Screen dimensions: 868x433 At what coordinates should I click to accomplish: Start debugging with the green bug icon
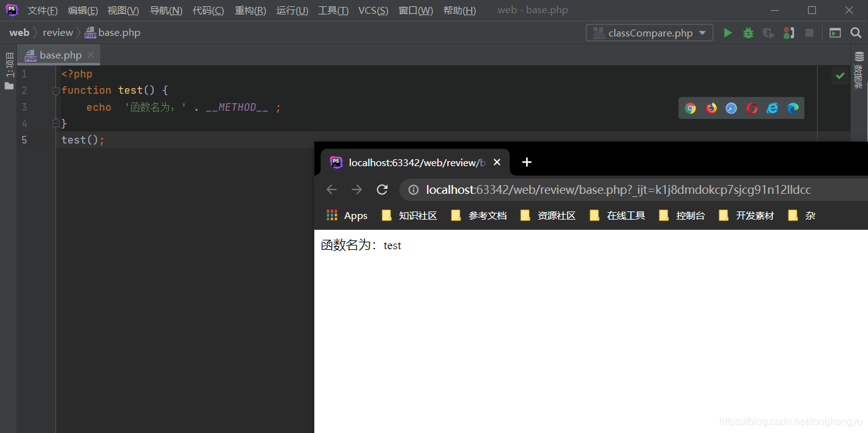click(x=748, y=33)
